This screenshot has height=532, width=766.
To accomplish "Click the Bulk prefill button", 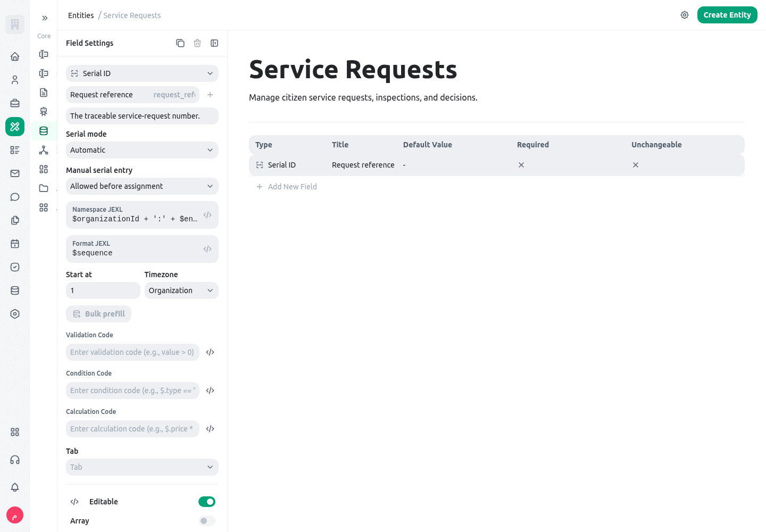I will pyautogui.click(x=98, y=314).
